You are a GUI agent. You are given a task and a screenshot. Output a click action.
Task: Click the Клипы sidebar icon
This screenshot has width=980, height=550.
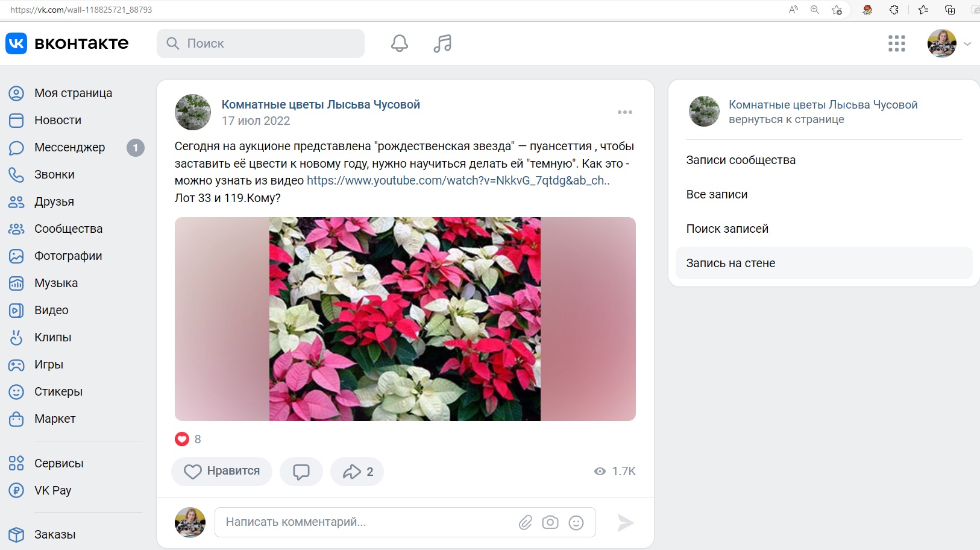[16, 337]
